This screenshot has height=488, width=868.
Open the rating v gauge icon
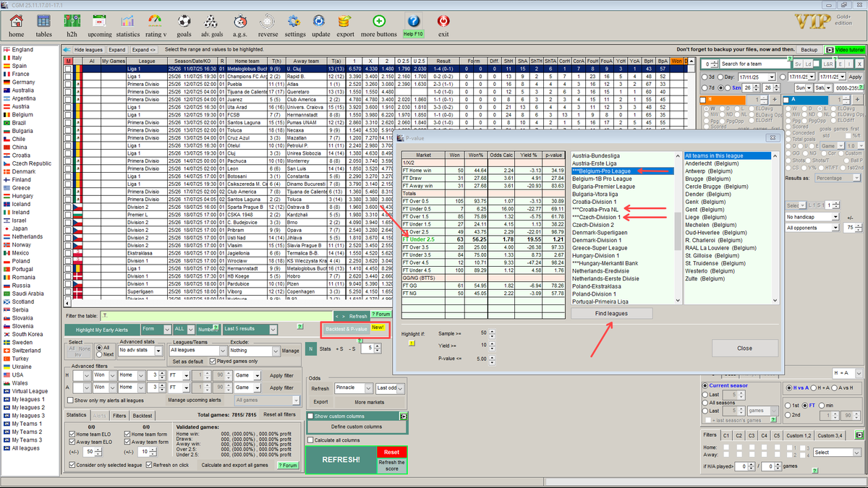click(x=155, y=22)
